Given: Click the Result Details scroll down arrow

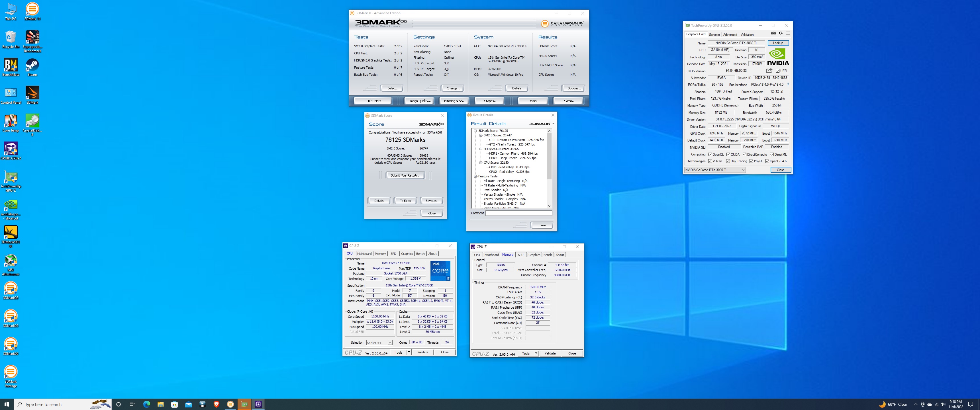Looking at the screenshot, I should click(x=549, y=206).
